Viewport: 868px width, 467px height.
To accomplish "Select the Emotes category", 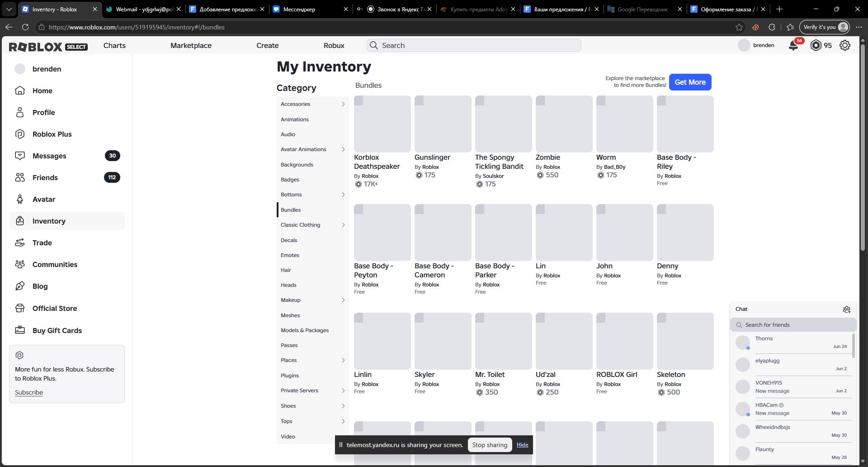I will 290,255.
